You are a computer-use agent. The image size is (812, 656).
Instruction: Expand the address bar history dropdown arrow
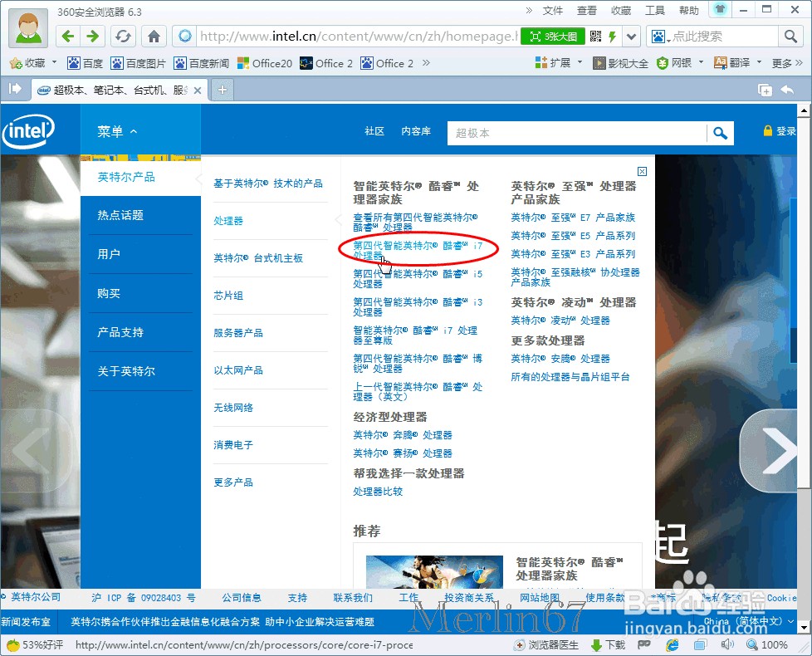(x=631, y=37)
